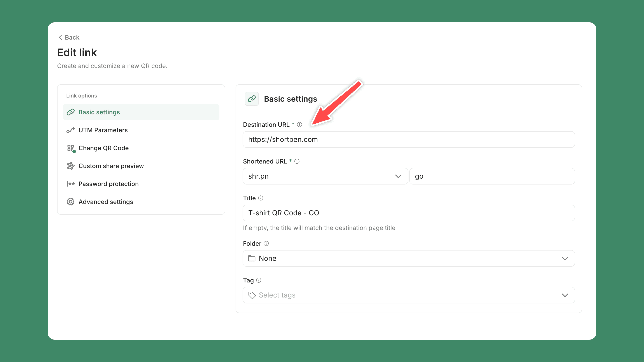Click into the Destination URL field
Image resolution: width=644 pixels, height=362 pixels.
click(408, 139)
